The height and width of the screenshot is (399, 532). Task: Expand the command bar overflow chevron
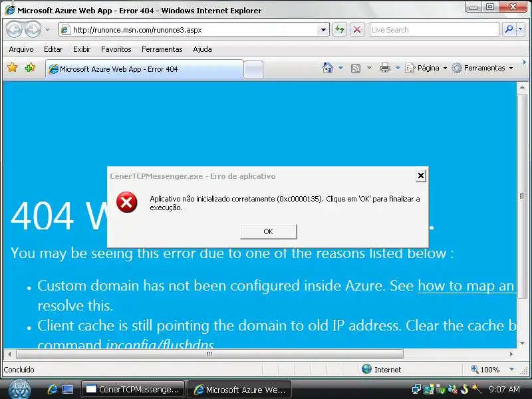tap(525, 63)
